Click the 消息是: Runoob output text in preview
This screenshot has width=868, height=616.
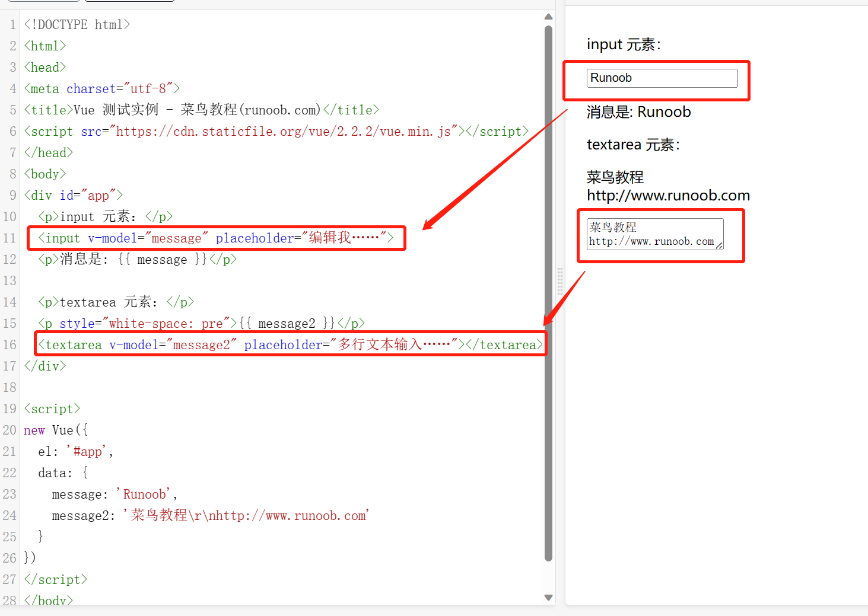[639, 112]
